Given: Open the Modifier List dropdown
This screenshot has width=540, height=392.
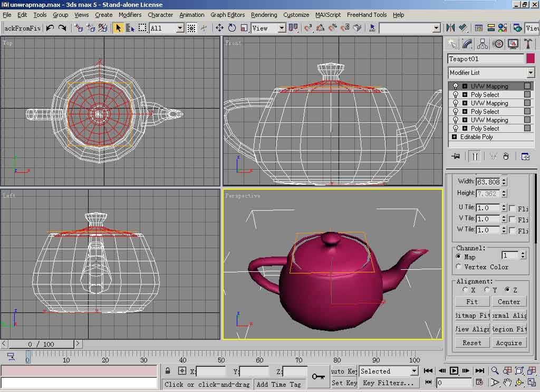Looking at the screenshot, I should point(531,73).
